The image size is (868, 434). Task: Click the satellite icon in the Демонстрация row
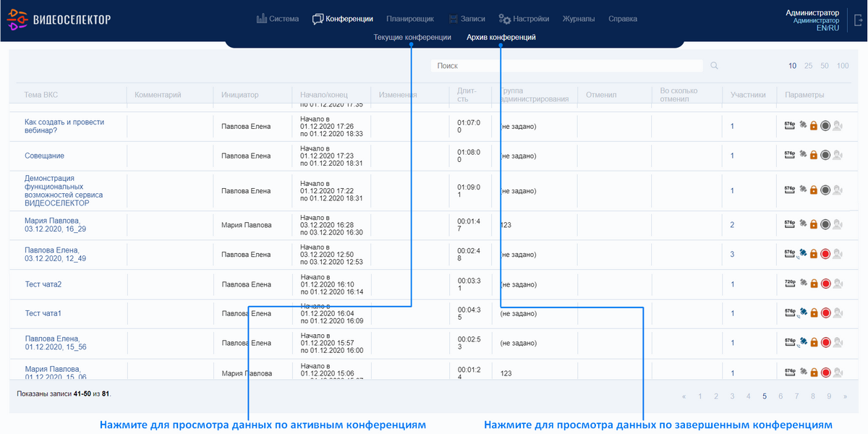click(x=803, y=190)
